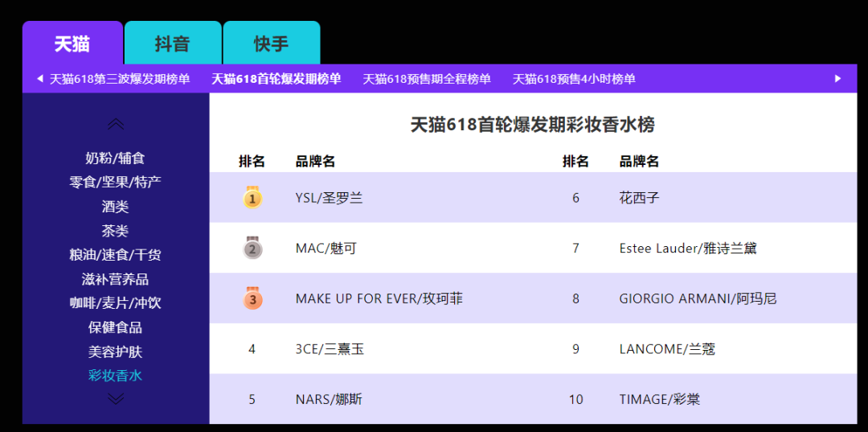Click the bronze rank 3 medal icon
The image size is (868, 432).
point(252,298)
